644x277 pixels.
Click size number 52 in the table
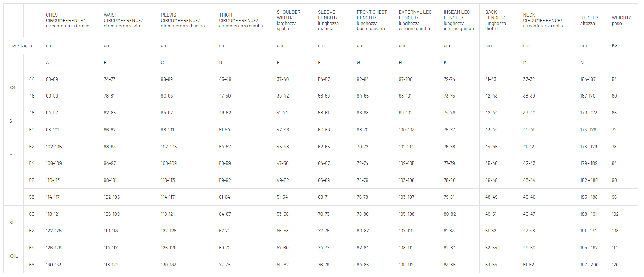[x=32, y=147]
